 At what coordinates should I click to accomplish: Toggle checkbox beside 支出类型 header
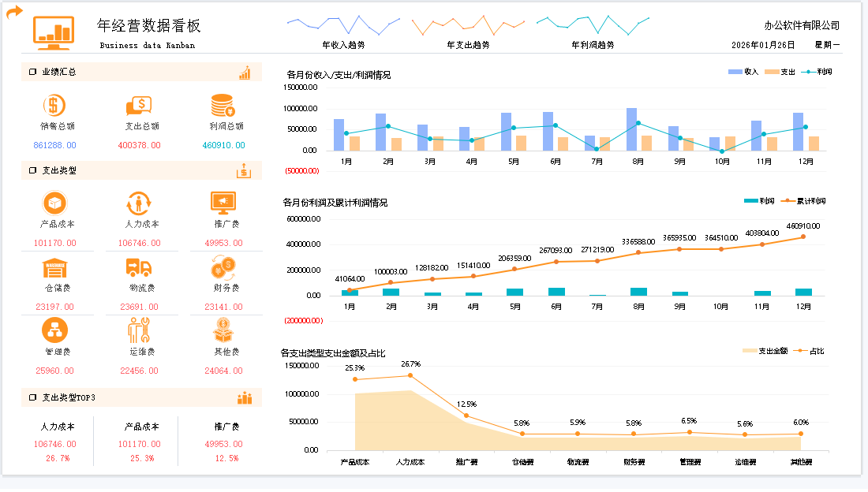(x=33, y=170)
